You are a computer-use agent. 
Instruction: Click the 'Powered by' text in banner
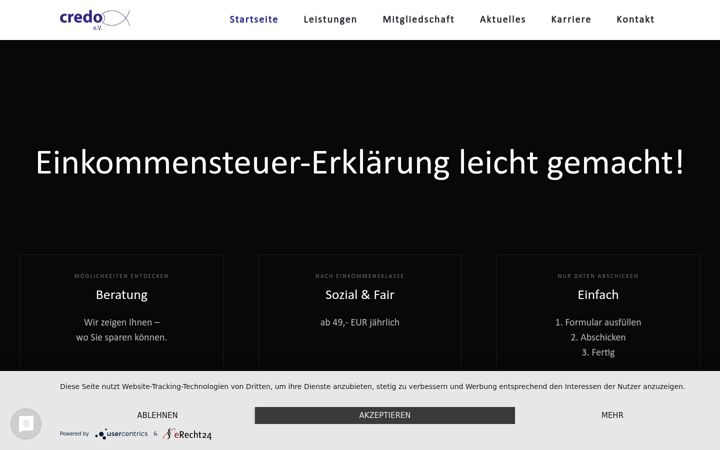[x=74, y=434]
